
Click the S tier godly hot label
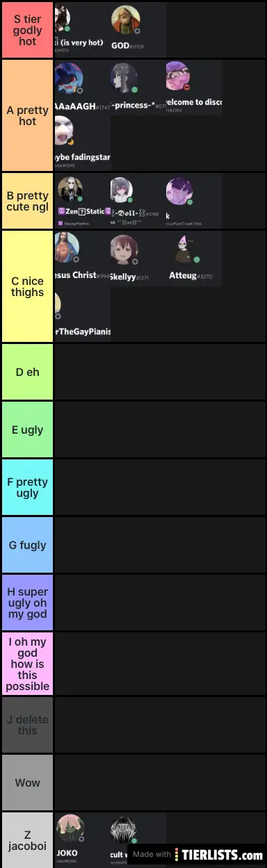pyautogui.click(x=27, y=30)
